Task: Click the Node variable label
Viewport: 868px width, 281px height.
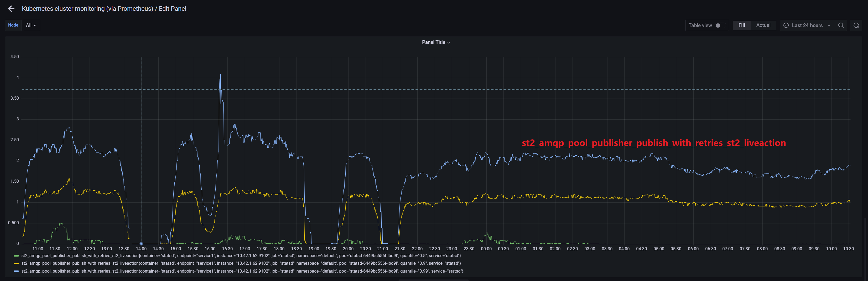Action: [13, 25]
